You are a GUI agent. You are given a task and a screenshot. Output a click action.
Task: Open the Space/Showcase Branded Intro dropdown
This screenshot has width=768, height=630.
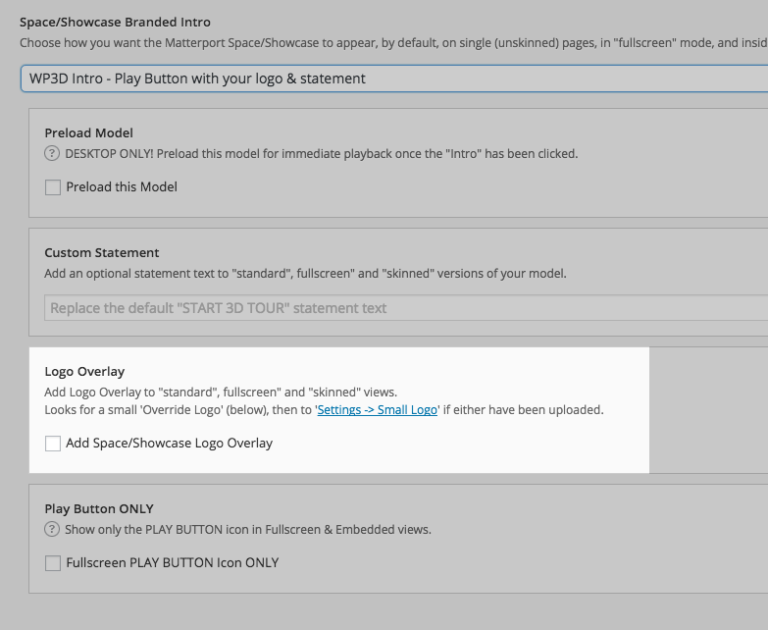pyautogui.click(x=390, y=78)
